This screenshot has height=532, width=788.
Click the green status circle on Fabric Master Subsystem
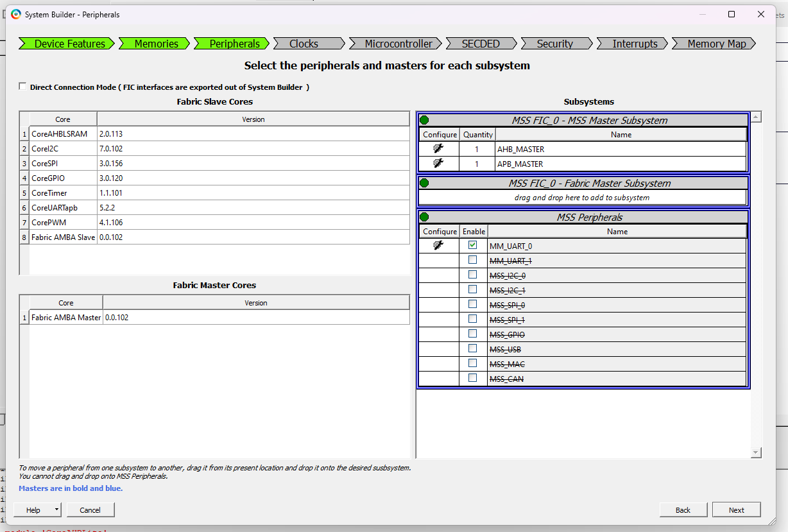click(424, 183)
